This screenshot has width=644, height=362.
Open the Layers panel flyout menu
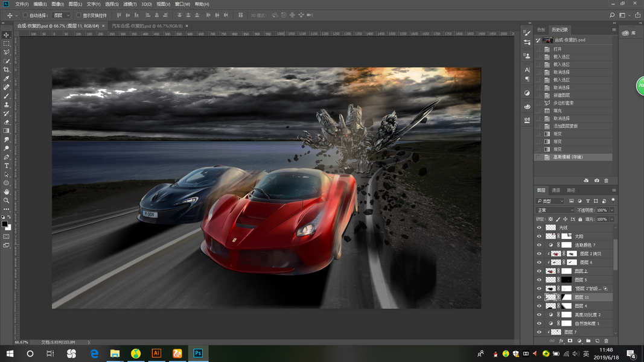(x=614, y=190)
